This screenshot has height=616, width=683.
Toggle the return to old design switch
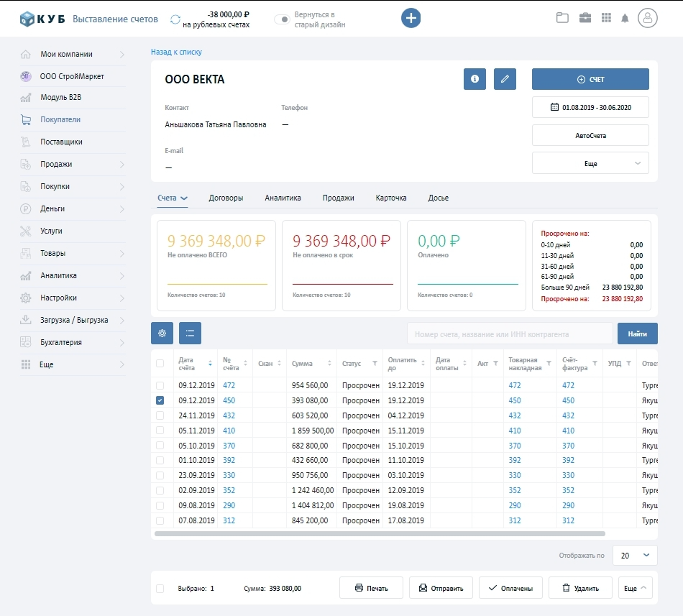coord(283,19)
